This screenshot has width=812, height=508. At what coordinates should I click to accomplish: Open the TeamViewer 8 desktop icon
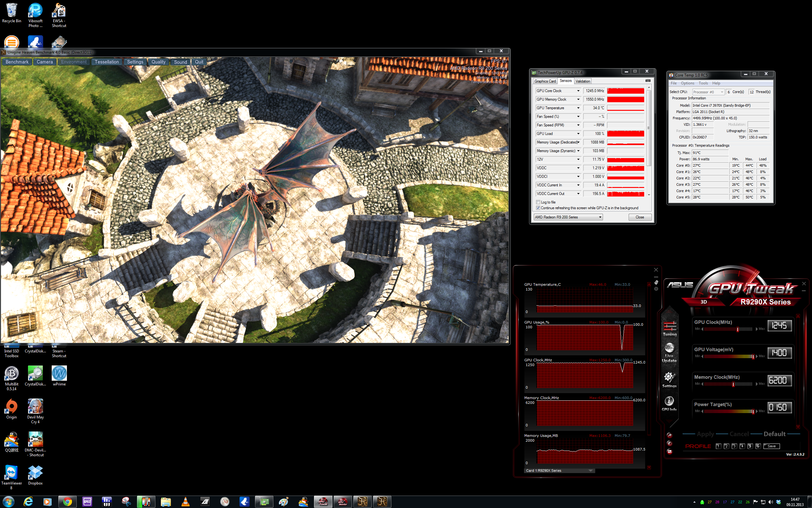(x=11, y=477)
